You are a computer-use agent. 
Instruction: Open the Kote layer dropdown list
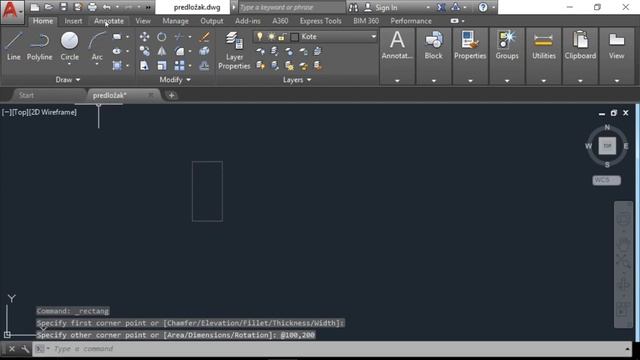pyautogui.click(x=373, y=37)
